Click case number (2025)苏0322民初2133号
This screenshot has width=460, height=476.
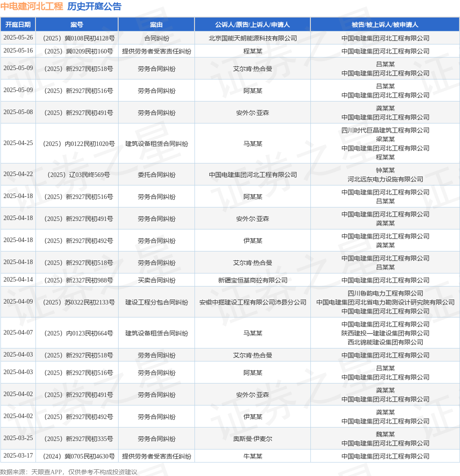tap(79, 302)
